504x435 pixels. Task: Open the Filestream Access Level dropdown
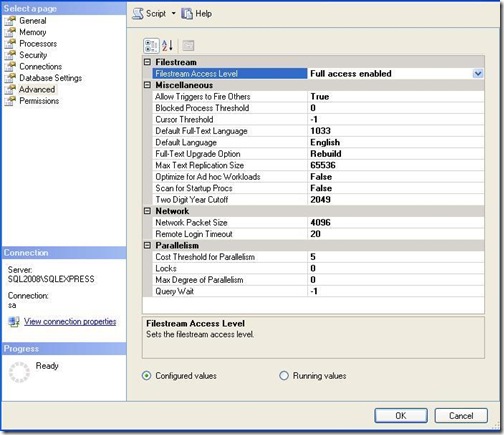pyautogui.click(x=478, y=73)
